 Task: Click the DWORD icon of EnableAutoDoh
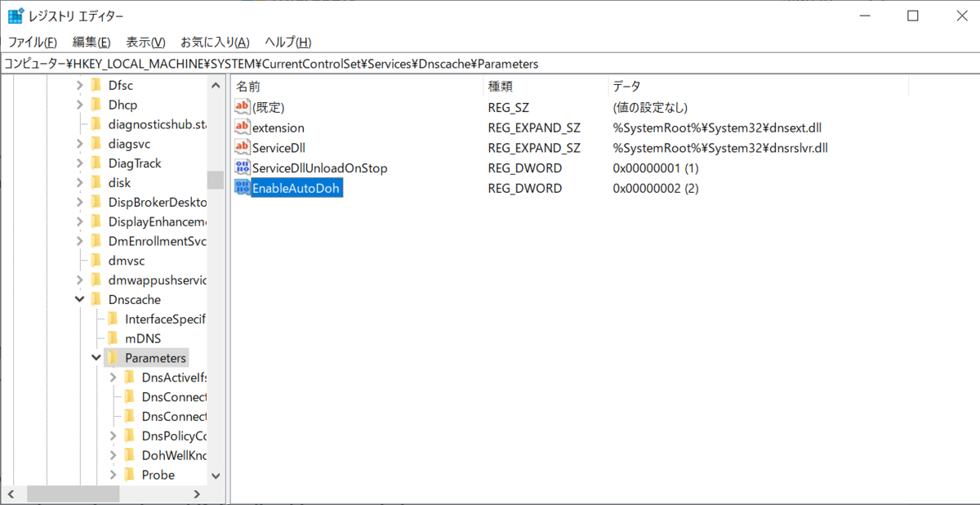(243, 188)
